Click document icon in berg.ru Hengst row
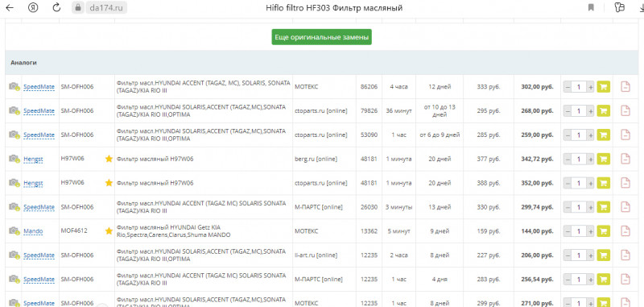 (625, 159)
